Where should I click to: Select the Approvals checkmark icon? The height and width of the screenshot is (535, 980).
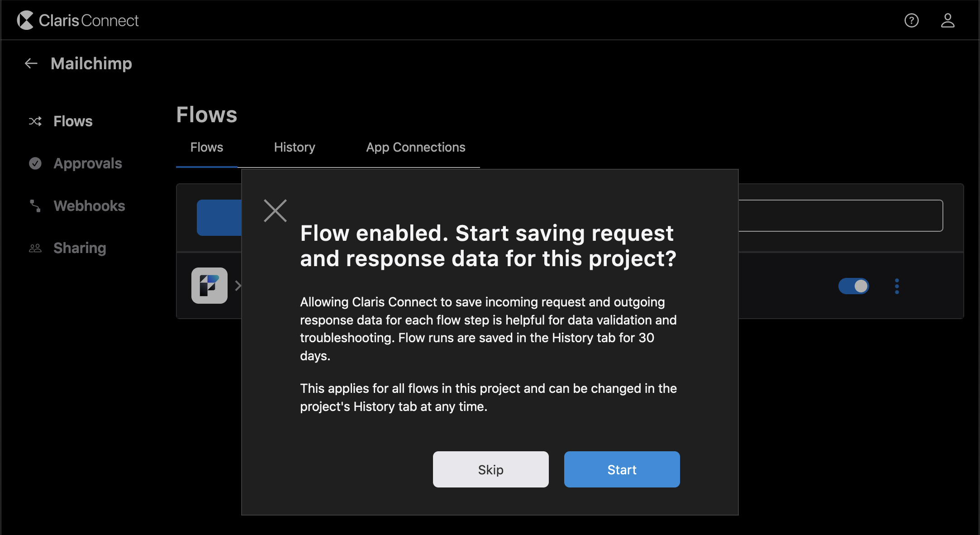point(35,163)
